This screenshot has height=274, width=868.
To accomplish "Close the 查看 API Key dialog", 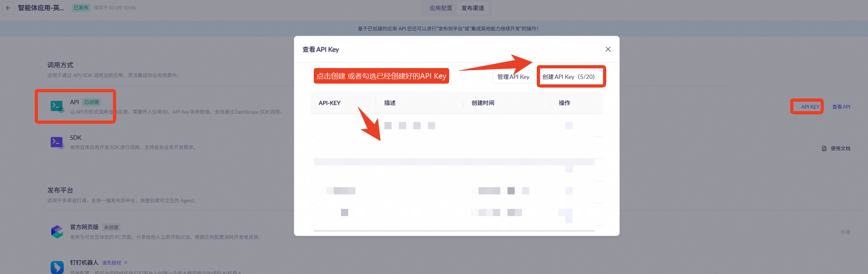I will 608,49.
